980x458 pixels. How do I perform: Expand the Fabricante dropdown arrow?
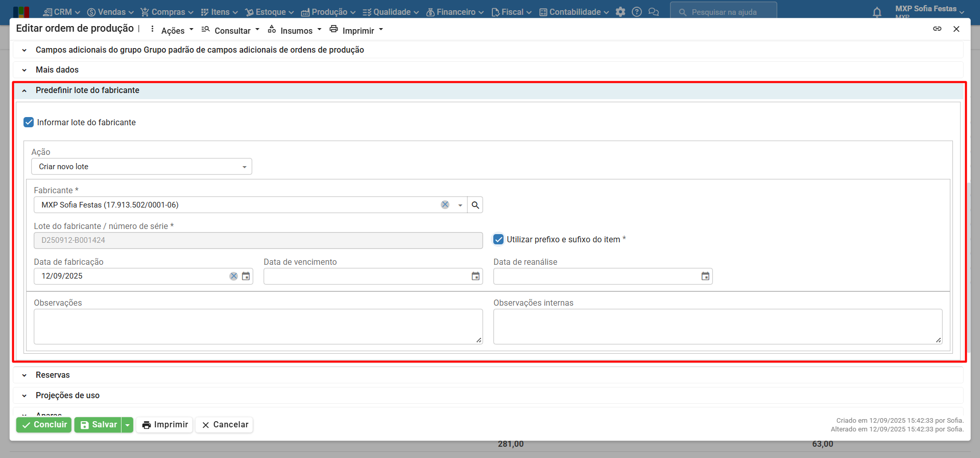pos(460,205)
